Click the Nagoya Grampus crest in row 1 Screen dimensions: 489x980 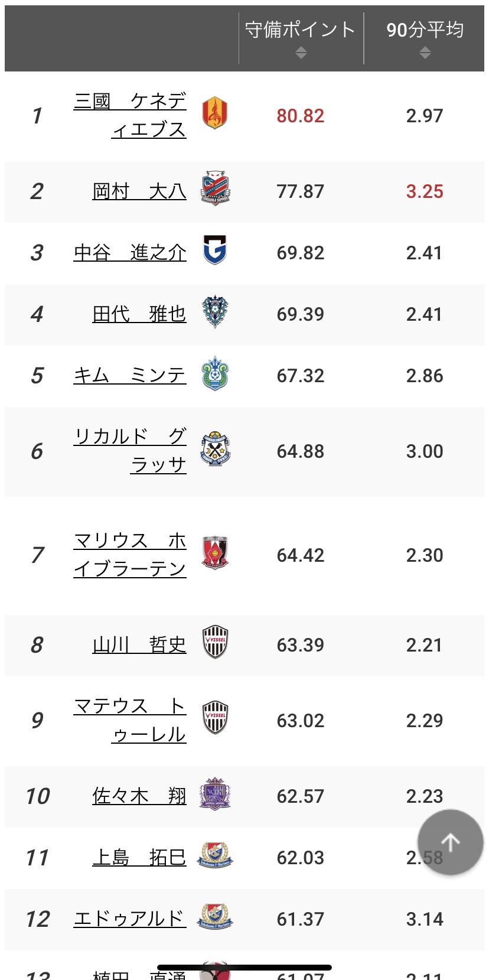(x=215, y=114)
